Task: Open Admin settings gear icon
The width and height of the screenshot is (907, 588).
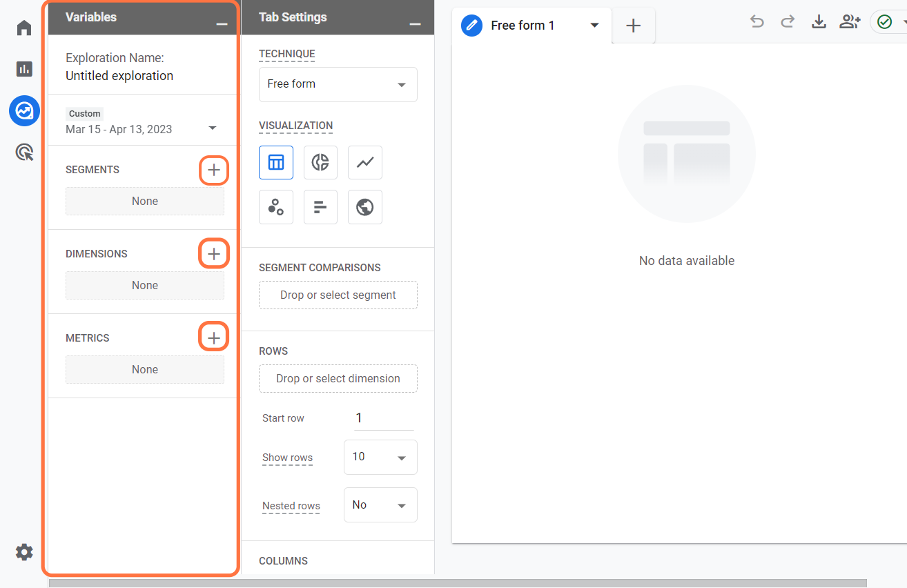Action: pyautogui.click(x=24, y=552)
